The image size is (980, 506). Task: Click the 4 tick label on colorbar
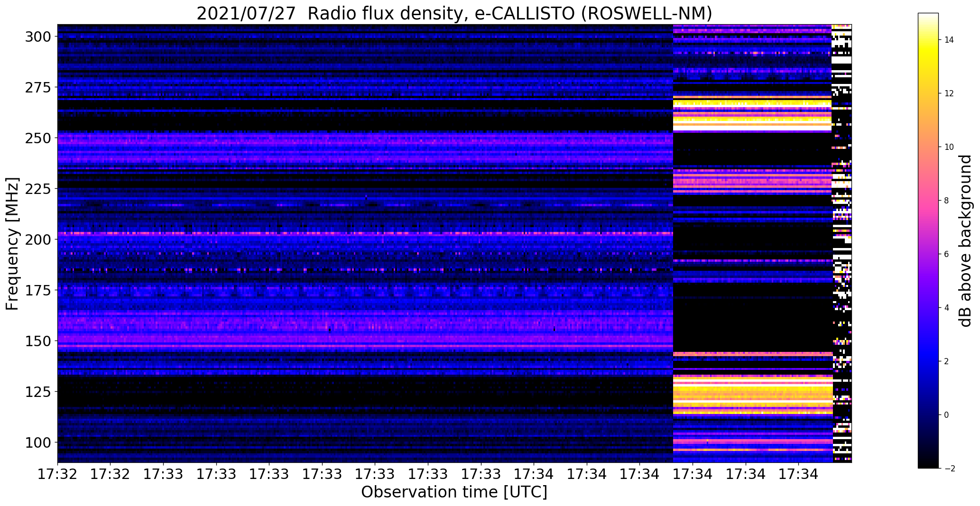(x=946, y=308)
